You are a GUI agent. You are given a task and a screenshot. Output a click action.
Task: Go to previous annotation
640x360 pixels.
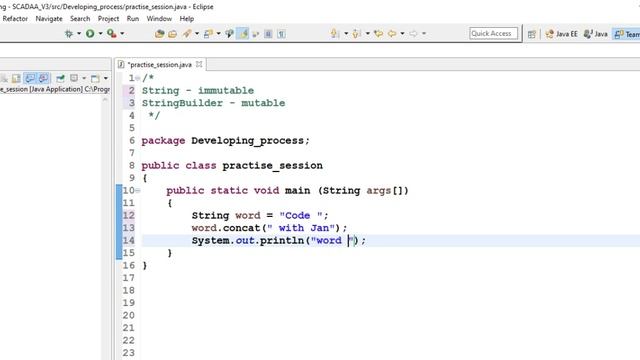coord(356,33)
